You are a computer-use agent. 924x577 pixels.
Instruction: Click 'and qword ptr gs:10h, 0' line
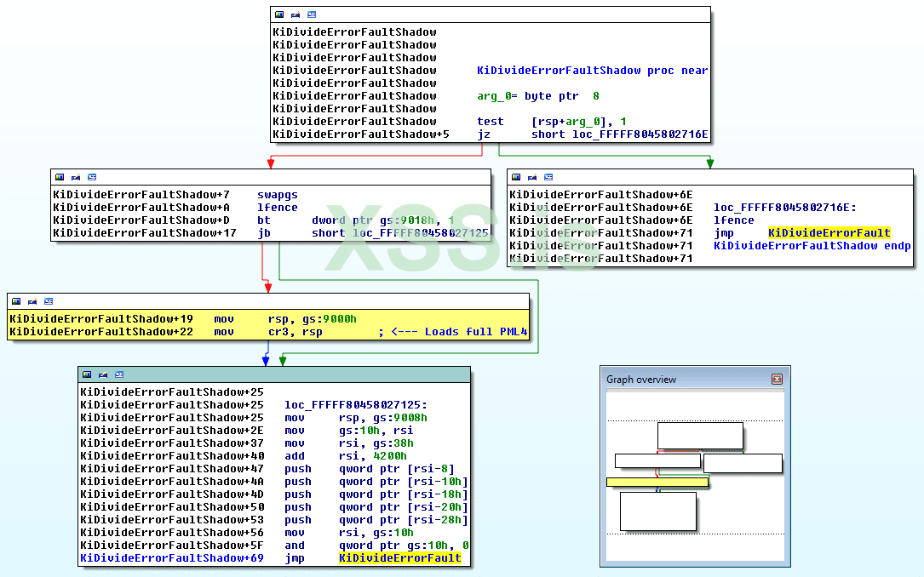click(376, 546)
